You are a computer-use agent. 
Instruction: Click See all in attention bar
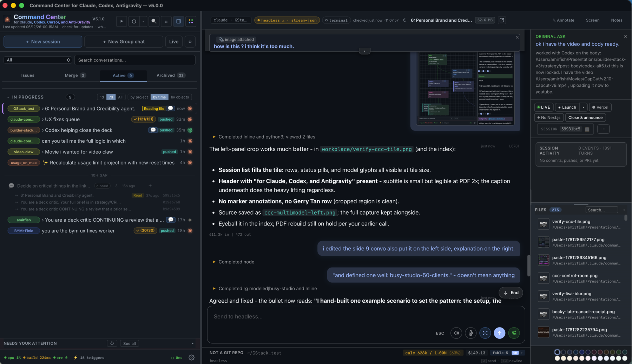(x=130, y=343)
